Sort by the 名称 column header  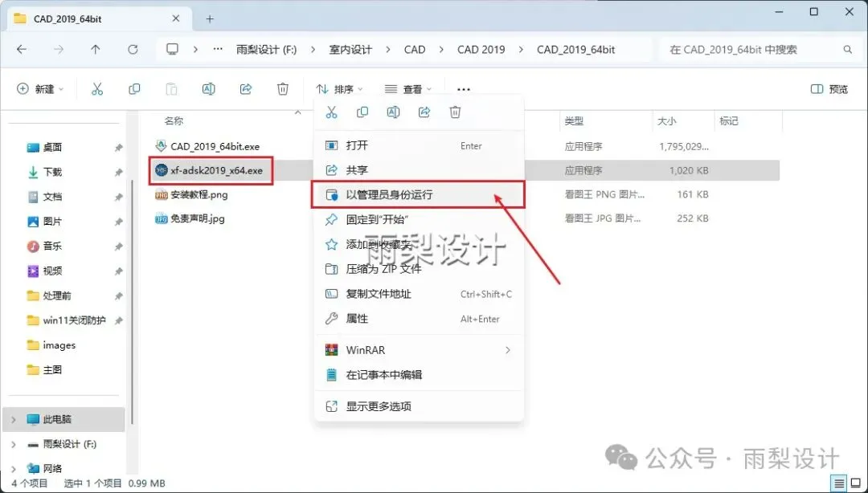[x=174, y=120]
